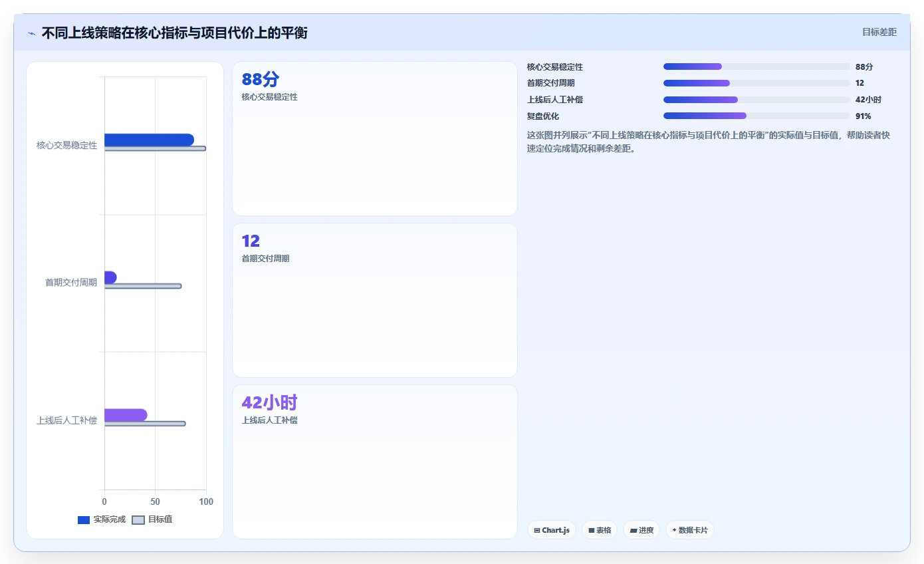Click the 进度 tag

pos(641,530)
